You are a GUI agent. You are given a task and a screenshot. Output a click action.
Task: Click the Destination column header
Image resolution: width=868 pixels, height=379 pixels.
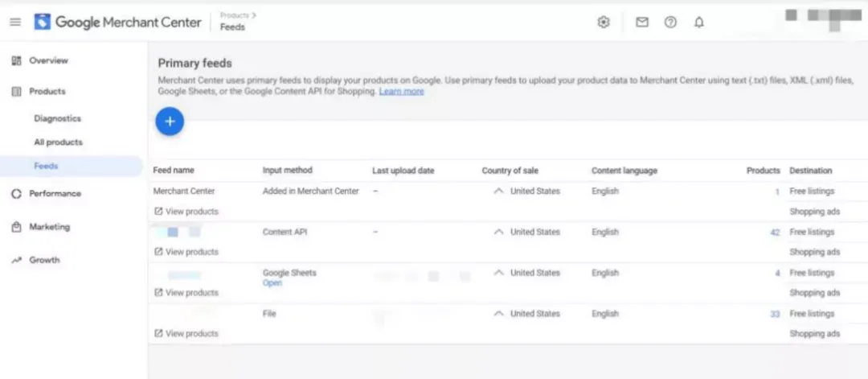(x=810, y=171)
